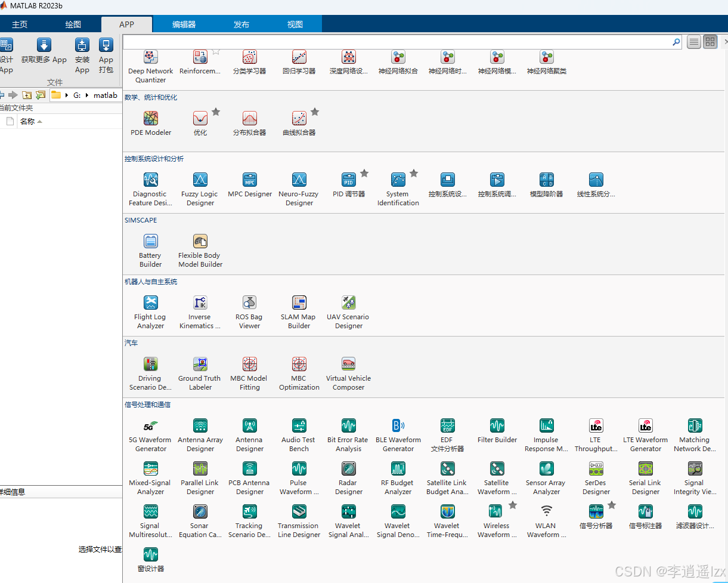Toggle favorite star for PID 调节器

point(364,173)
